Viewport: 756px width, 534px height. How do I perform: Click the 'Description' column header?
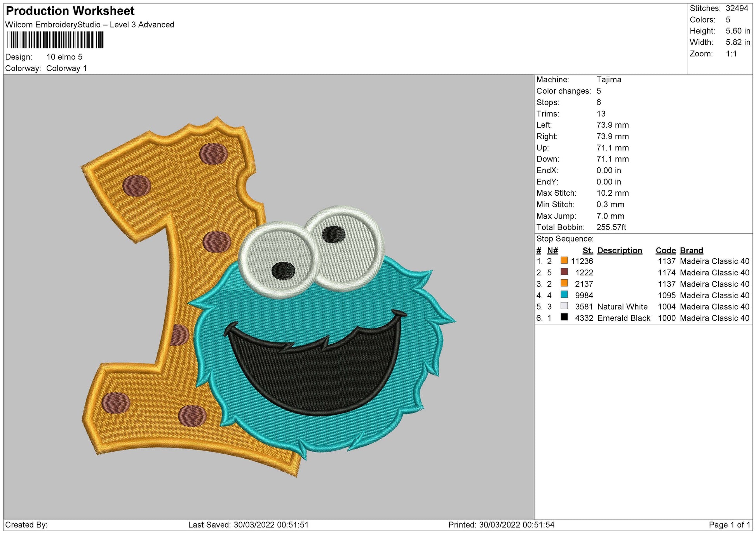click(x=620, y=250)
